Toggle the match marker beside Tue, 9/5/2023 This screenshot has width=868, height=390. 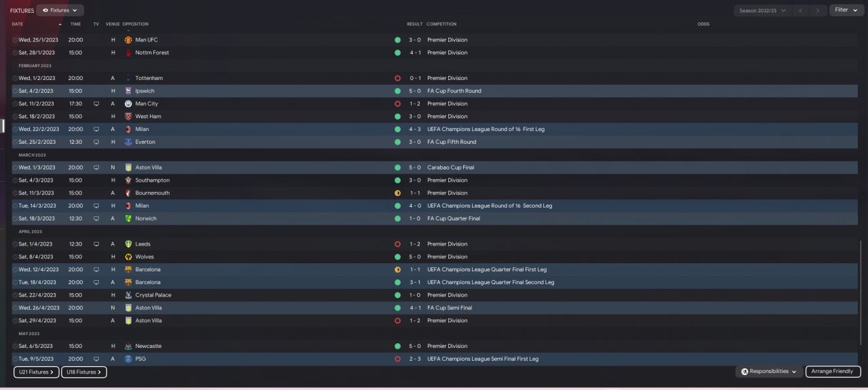[x=15, y=359]
